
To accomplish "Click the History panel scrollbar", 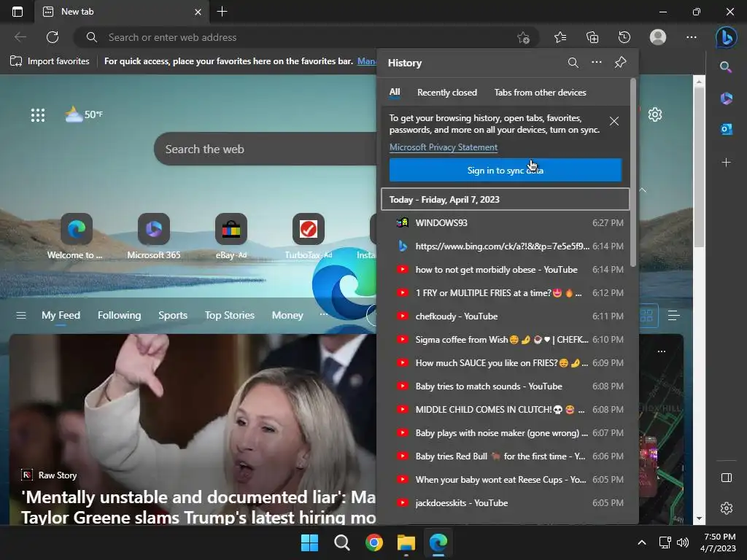I will click(x=632, y=172).
